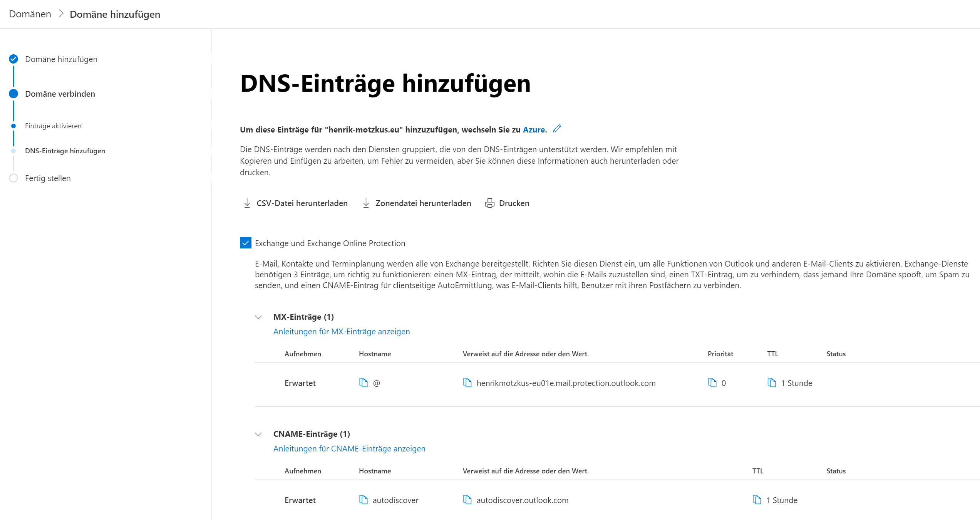Go to the Fertig stellen step

[48, 178]
